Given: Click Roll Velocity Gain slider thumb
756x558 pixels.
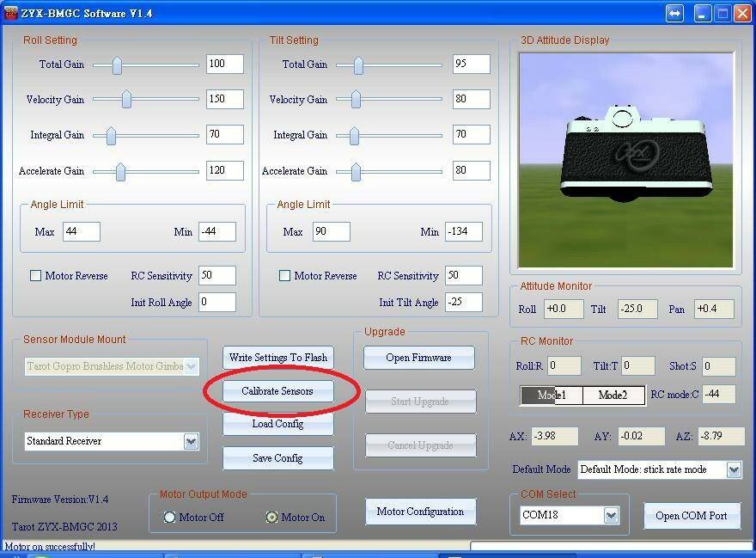Looking at the screenshot, I should tap(126, 99).
